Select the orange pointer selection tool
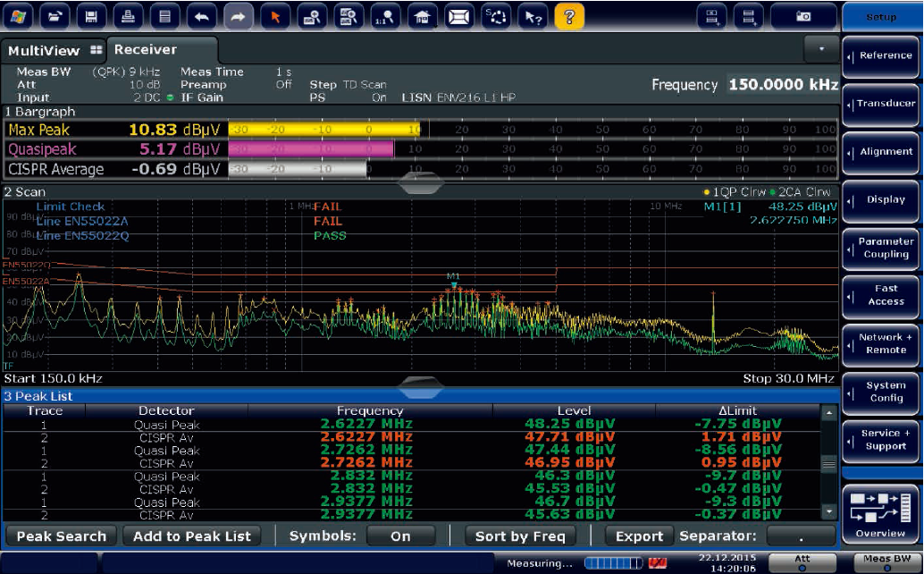 coord(275,16)
